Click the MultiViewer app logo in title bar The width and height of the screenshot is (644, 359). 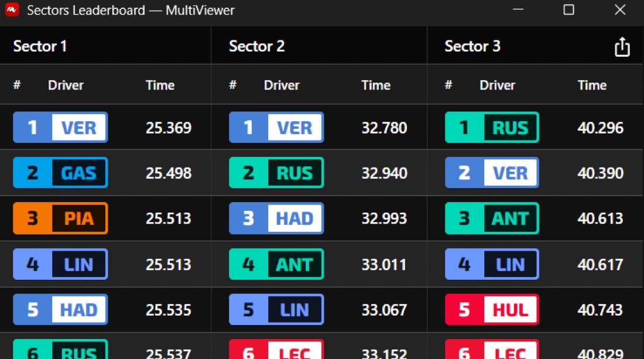12,9
